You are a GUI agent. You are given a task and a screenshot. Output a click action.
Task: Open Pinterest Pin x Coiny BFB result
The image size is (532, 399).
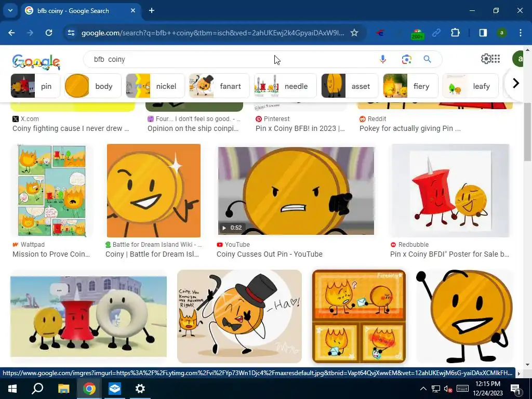300,129
